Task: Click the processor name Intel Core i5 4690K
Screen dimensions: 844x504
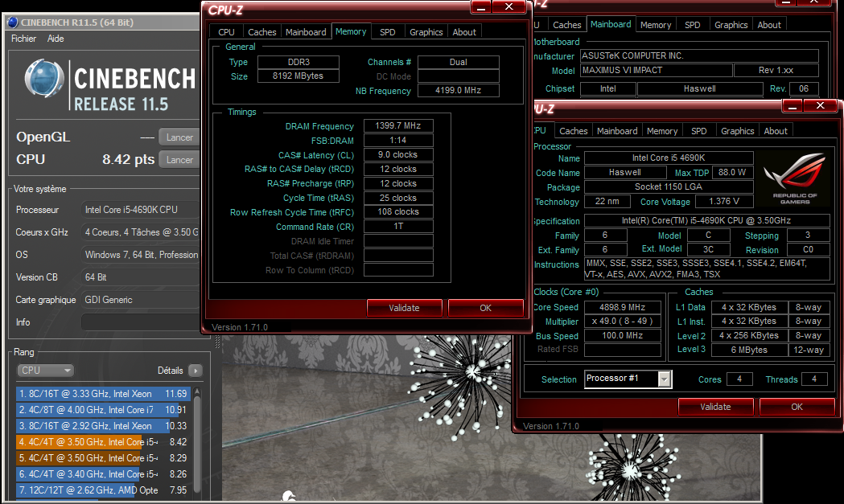Action: tap(669, 158)
